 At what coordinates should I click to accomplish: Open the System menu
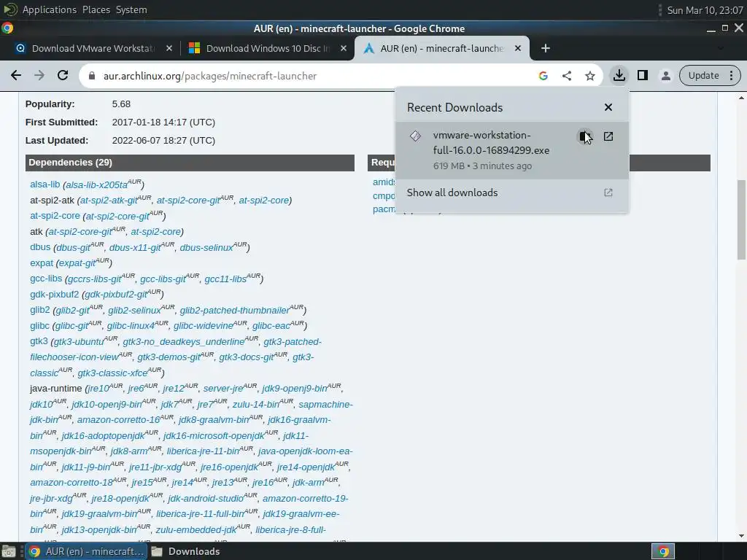tap(131, 9)
